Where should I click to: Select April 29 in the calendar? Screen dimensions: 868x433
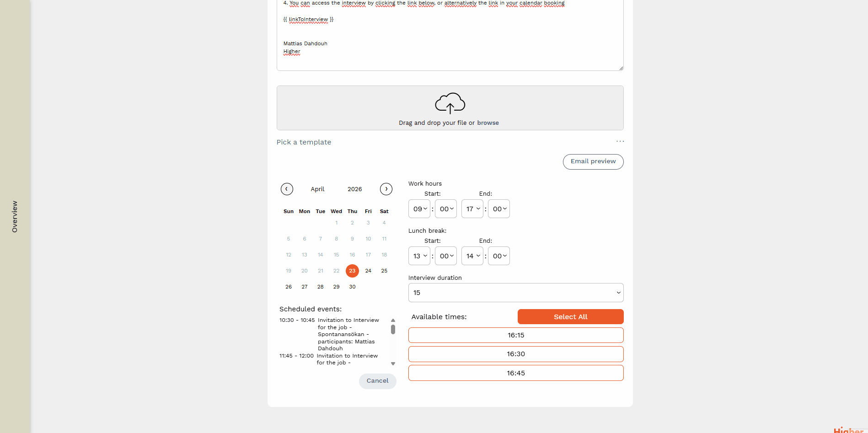pyautogui.click(x=337, y=287)
